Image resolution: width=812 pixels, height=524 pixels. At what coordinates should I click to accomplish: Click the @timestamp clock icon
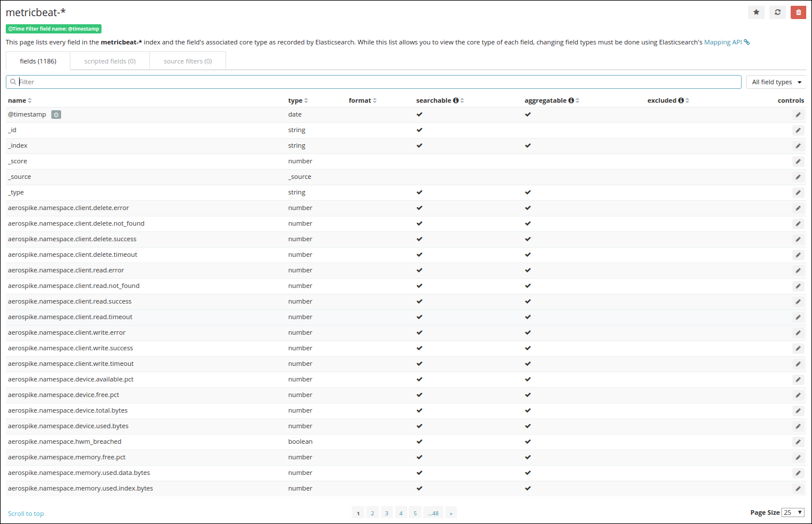click(56, 114)
